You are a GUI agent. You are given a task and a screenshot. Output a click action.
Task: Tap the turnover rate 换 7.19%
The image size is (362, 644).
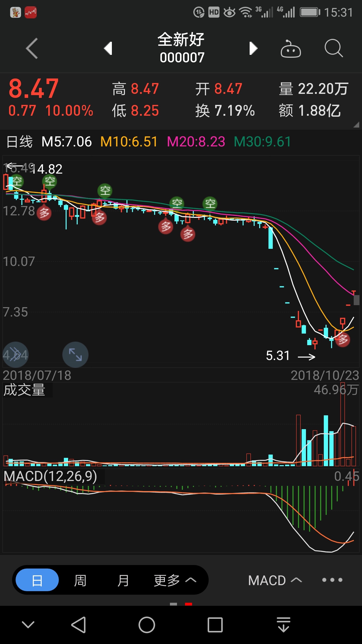click(225, 111)
